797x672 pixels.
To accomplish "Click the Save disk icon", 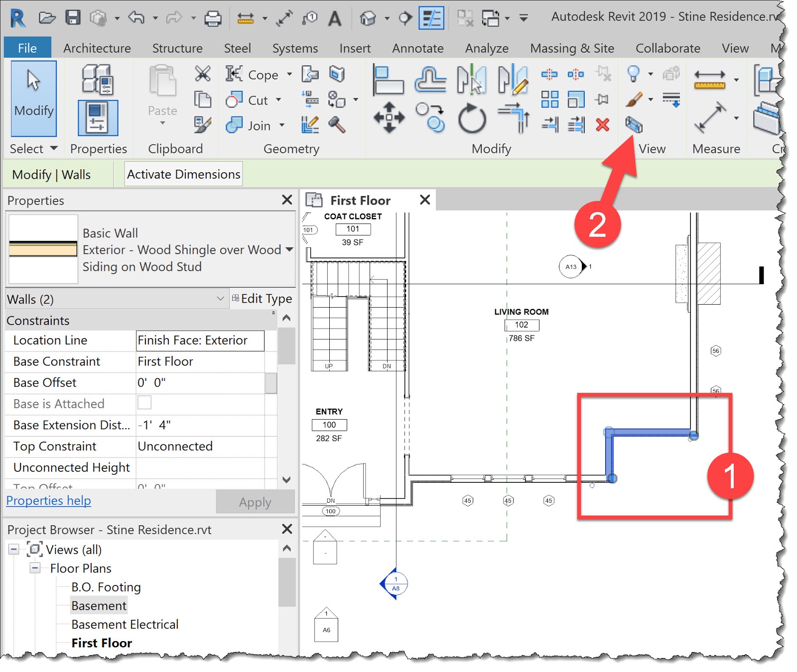I will (x=73, y=18).
